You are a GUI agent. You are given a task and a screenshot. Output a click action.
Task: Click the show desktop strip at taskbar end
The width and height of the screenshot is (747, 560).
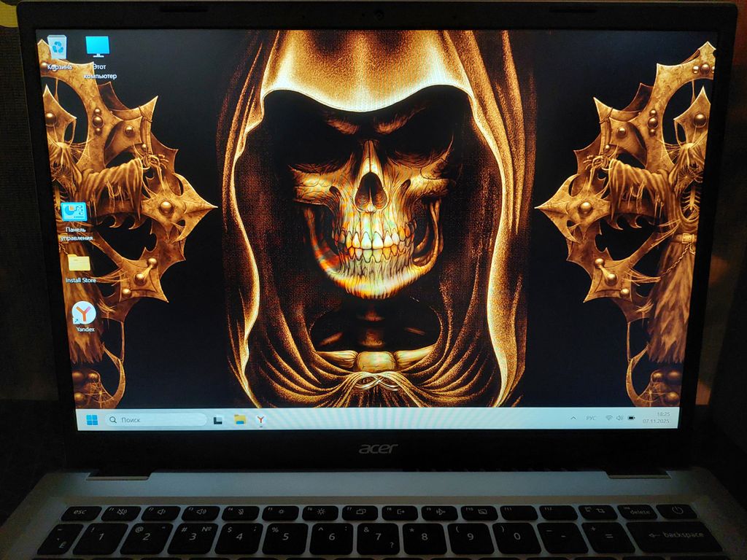pyautogui.click(x=677, y=418)
